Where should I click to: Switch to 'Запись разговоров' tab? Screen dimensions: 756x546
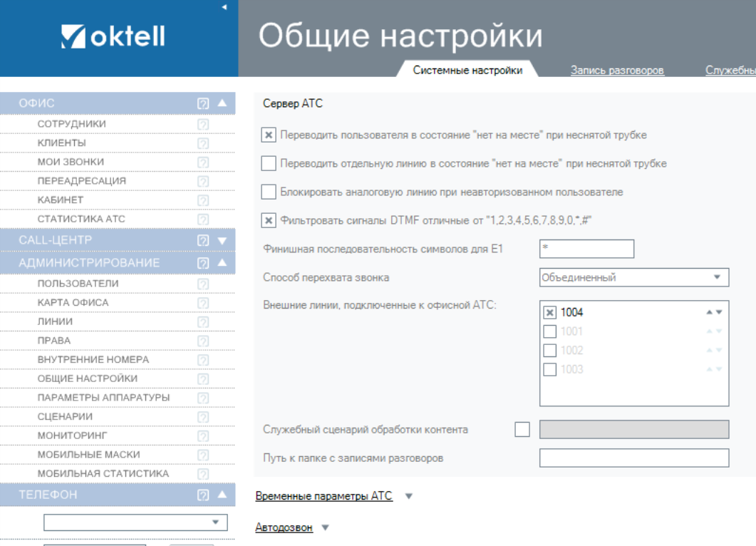(x=617, y=70)
